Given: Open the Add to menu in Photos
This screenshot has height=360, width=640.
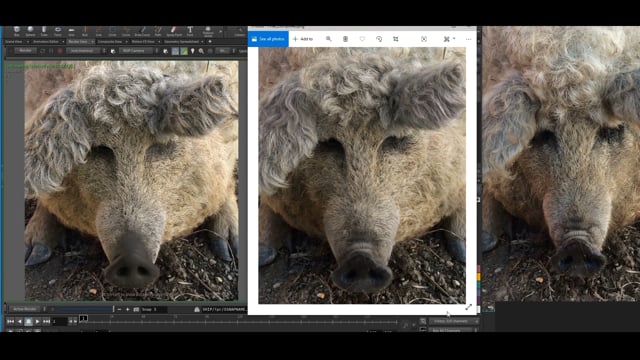Looking at the screenshot, I should (x=303, y=39).
